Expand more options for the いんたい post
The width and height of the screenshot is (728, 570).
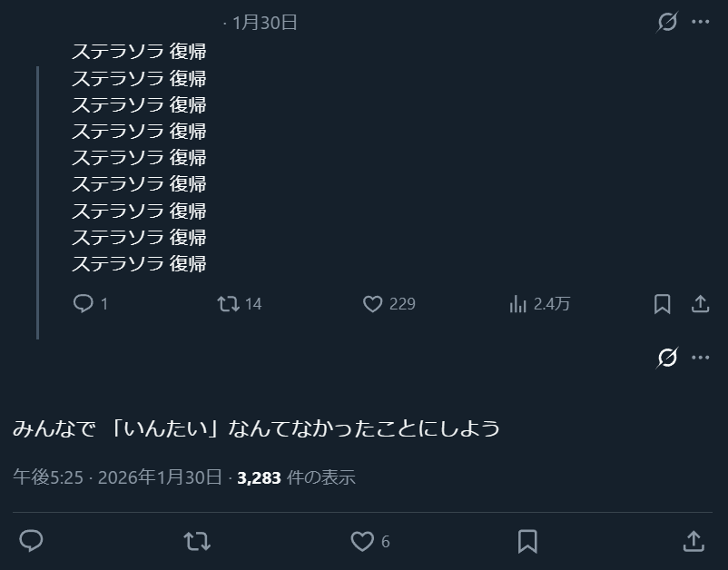point(701,358)
